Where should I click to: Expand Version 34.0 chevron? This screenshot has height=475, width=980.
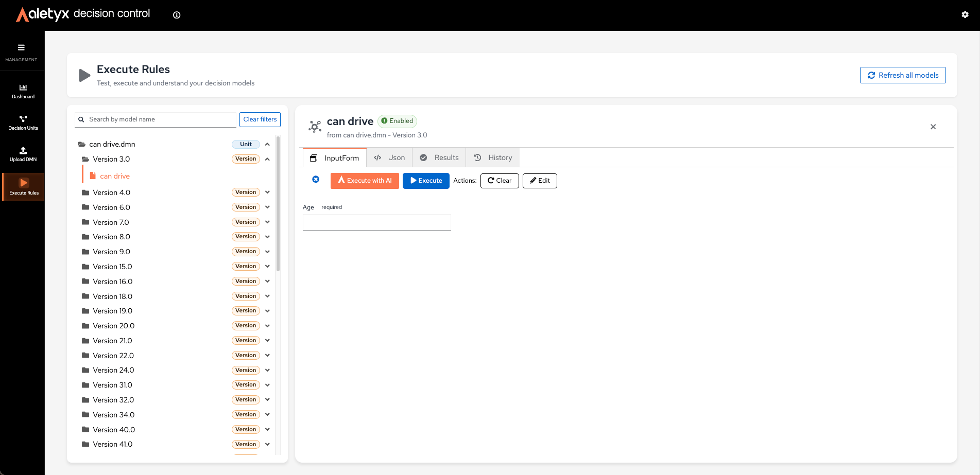click(267, 415)
